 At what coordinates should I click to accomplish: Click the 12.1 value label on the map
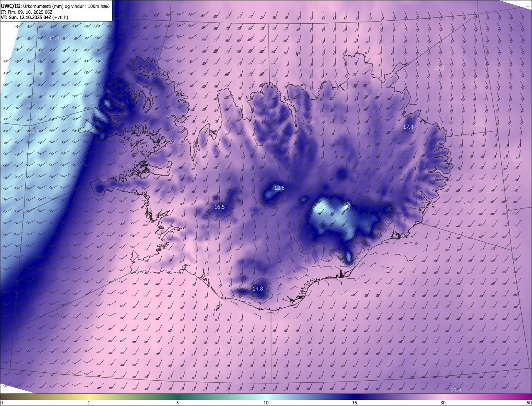click(34, 131)
